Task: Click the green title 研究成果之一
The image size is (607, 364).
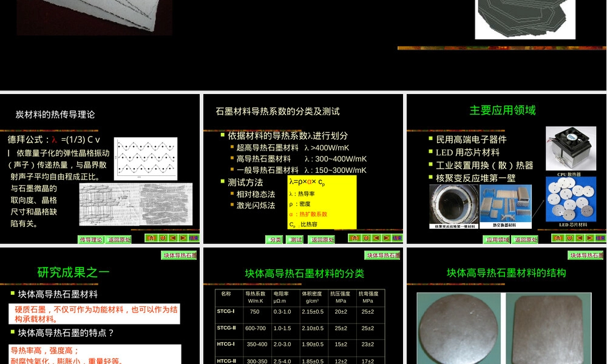Action: tap(73, 272)
